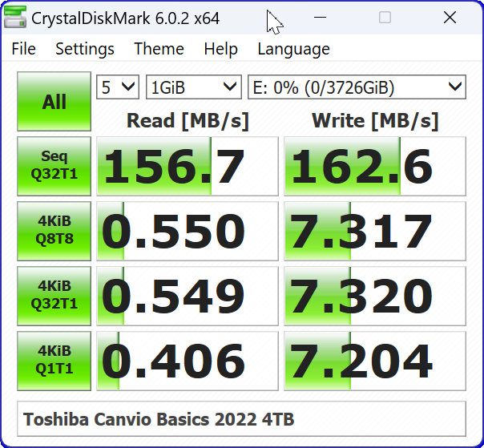
Task: Click the Read [MB/s] column header
Action: (188, 120)
